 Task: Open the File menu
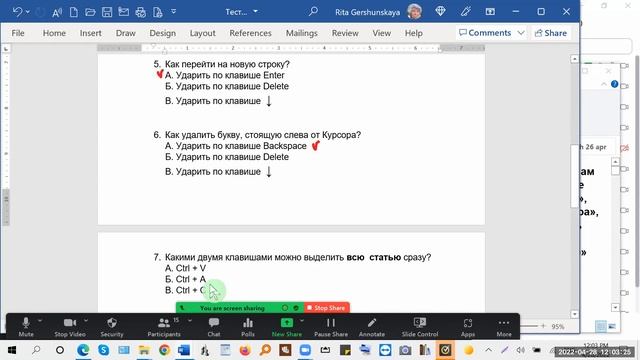tap(18, 33)
